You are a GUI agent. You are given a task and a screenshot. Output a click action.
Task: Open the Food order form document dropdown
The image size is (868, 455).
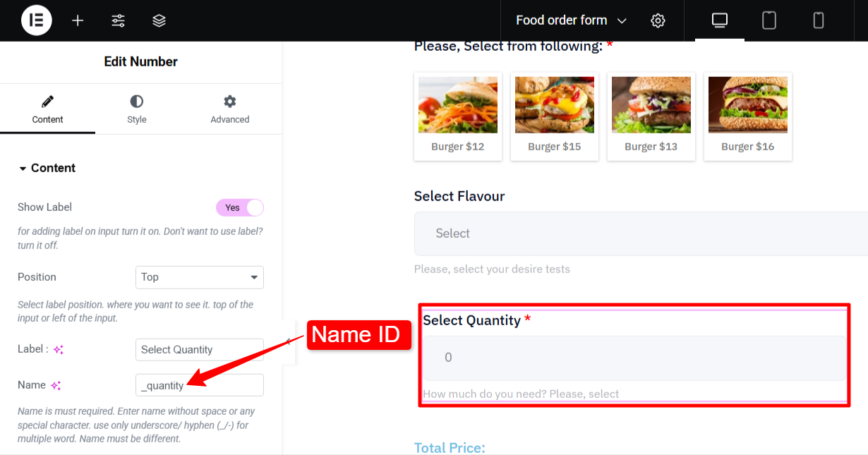[572, 20]
